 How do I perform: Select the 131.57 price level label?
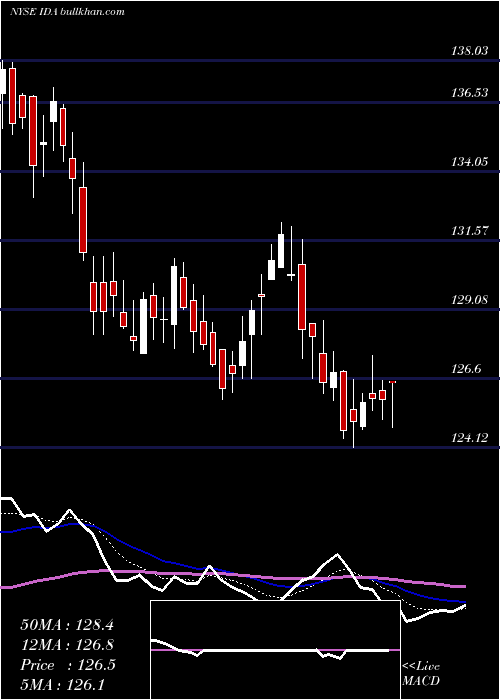(x=469, y=231)
